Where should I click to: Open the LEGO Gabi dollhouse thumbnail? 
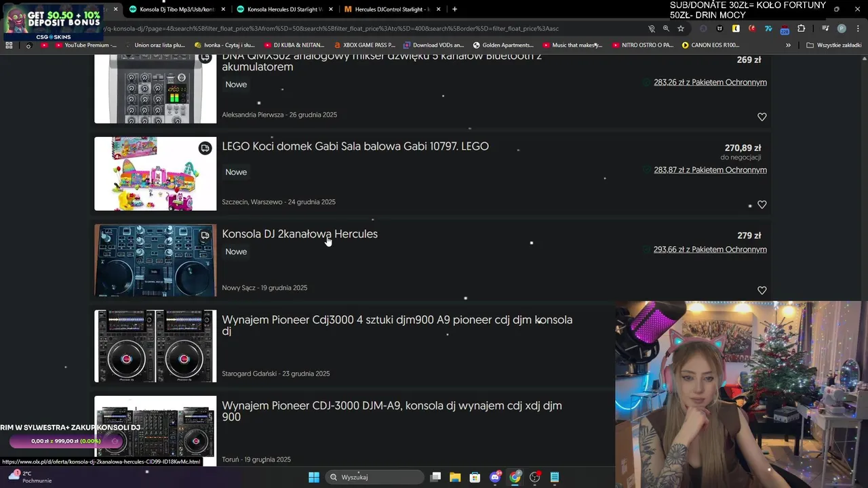pyautogui.click(x=155, y=174)
